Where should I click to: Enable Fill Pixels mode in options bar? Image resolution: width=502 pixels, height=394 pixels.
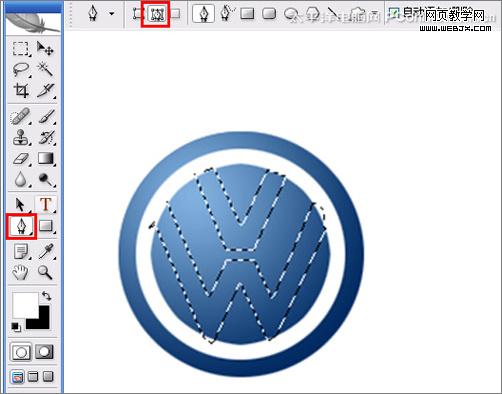[175, 14]
